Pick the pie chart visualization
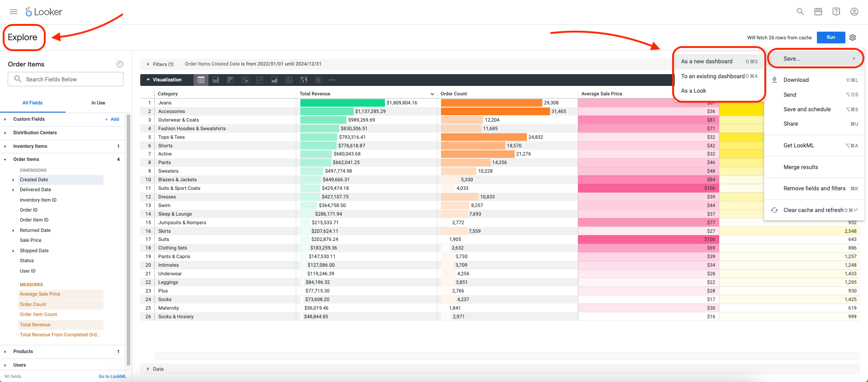Screen dimensions: 868x382 (x=289, y=80)
